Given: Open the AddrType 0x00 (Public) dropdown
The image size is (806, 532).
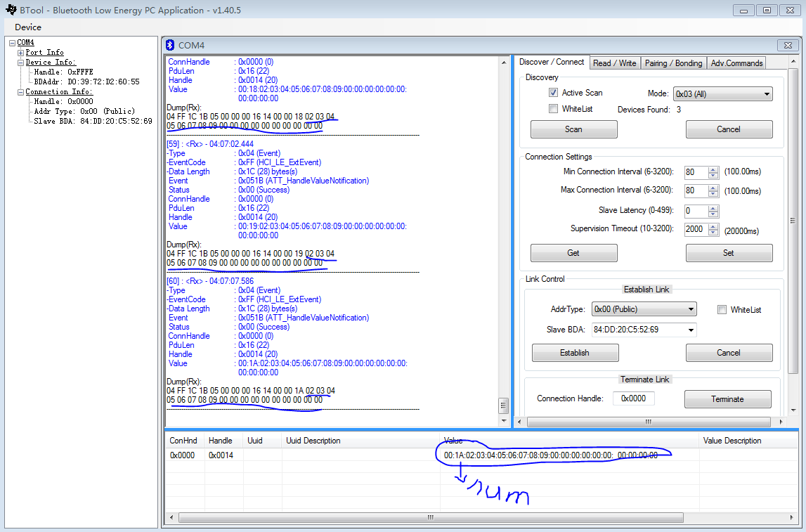Looking at the screenshot, I should coord(644,309).
